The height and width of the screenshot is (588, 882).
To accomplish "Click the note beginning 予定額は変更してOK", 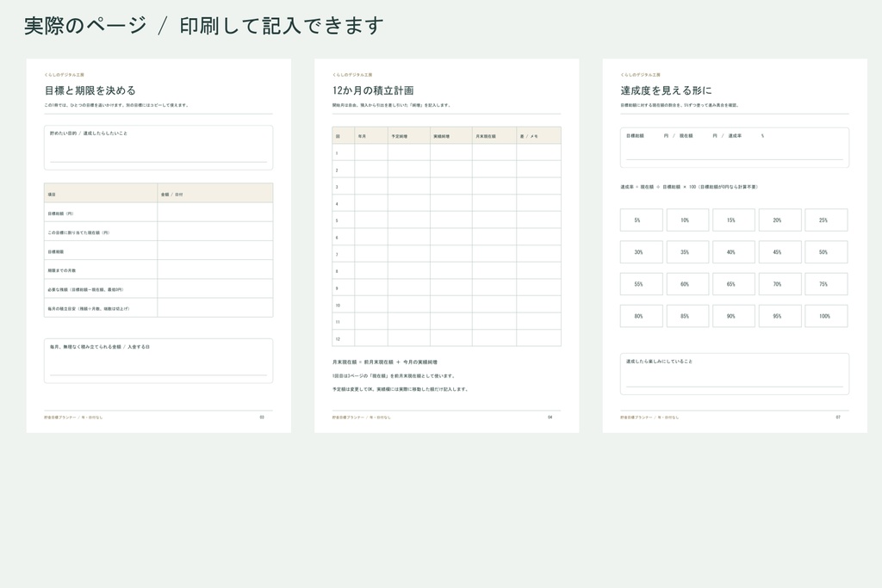I will point(400,388).
